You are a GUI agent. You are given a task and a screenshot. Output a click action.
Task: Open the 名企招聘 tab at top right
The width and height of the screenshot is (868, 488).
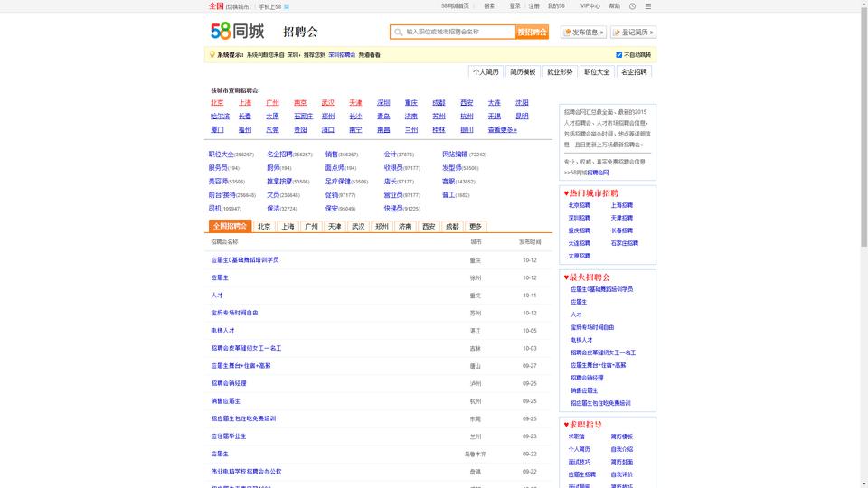pyautogui.click(x=634, y=72)
